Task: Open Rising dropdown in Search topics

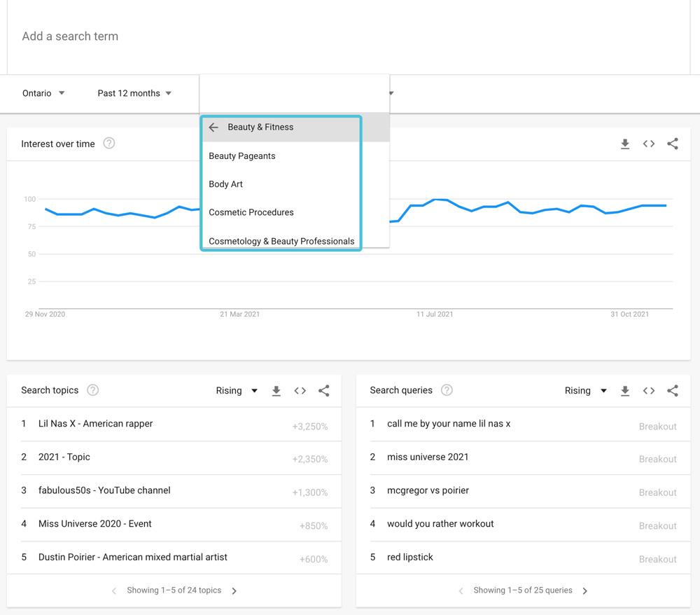Action: click(x=237, y=391)
